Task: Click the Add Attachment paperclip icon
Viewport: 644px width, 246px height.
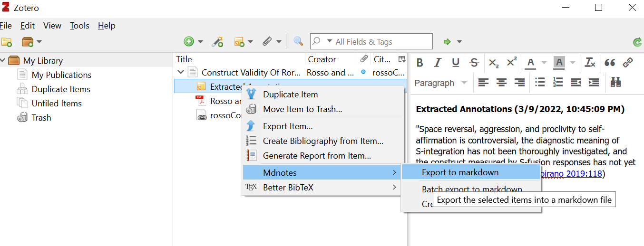Action: 267,42
